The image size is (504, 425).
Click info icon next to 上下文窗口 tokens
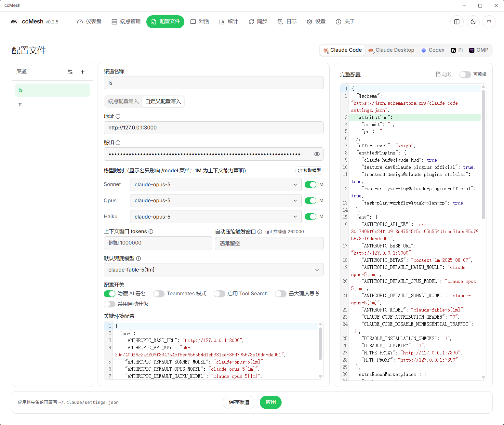click(151, 232)
